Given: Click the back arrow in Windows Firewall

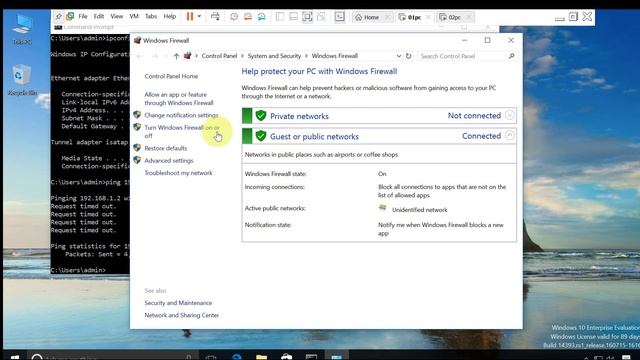Looking at the screenshot, I should point(139,56).
